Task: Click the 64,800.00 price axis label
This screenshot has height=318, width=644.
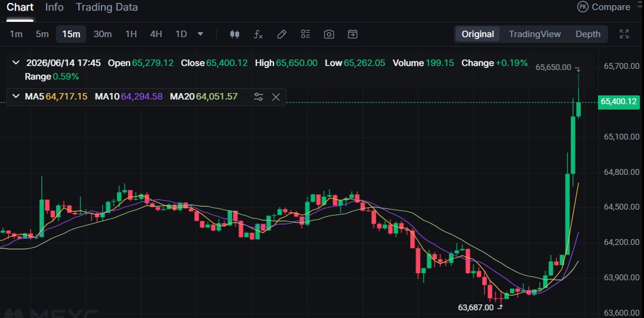Action: 622,172
